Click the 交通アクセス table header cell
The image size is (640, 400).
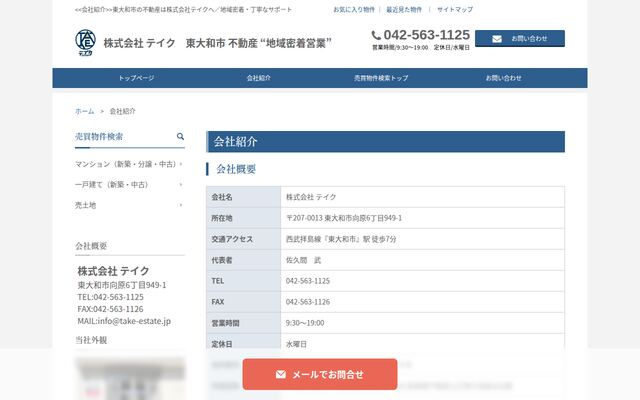(x=244, y=239)
